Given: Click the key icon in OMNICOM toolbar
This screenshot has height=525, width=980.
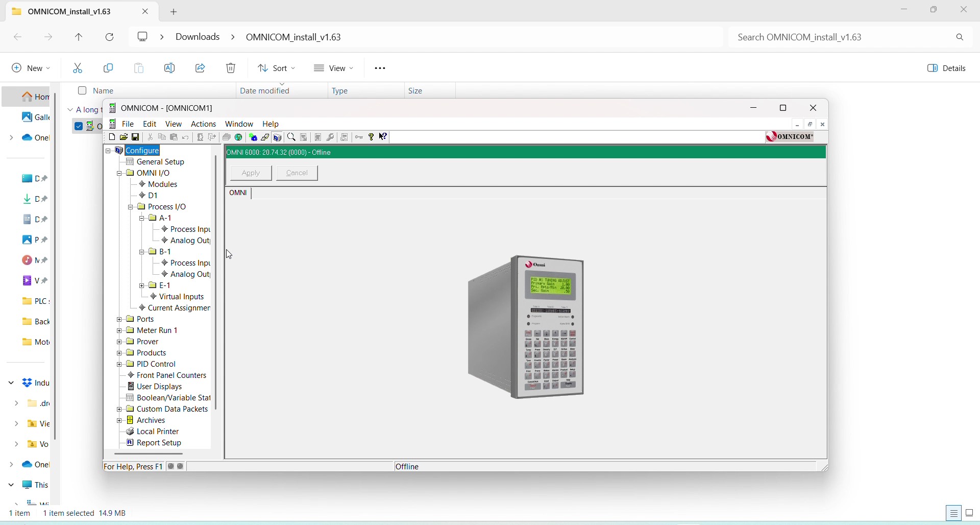Looking at the screenshot, I should click(x=359, y=137).
